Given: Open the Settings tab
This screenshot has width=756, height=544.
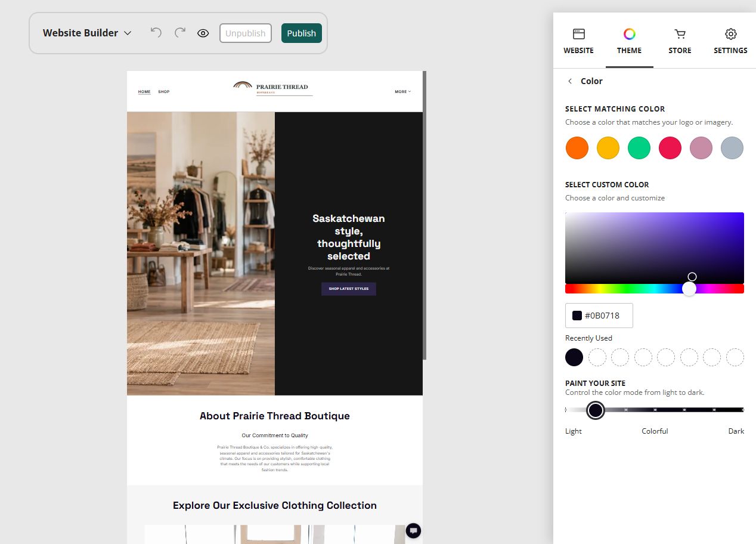Looking at the screenshot, I should coord(730,41).
